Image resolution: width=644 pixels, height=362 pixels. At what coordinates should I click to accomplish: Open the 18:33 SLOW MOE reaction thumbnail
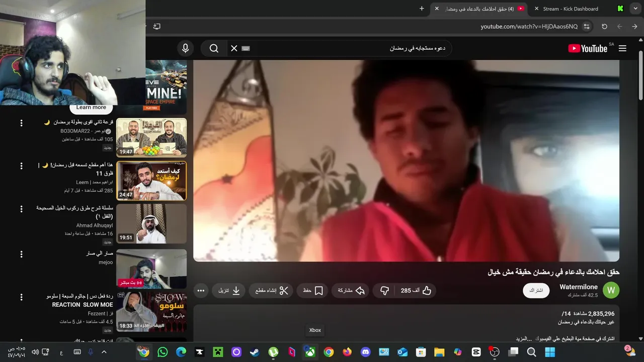click(x=151, y=312)
